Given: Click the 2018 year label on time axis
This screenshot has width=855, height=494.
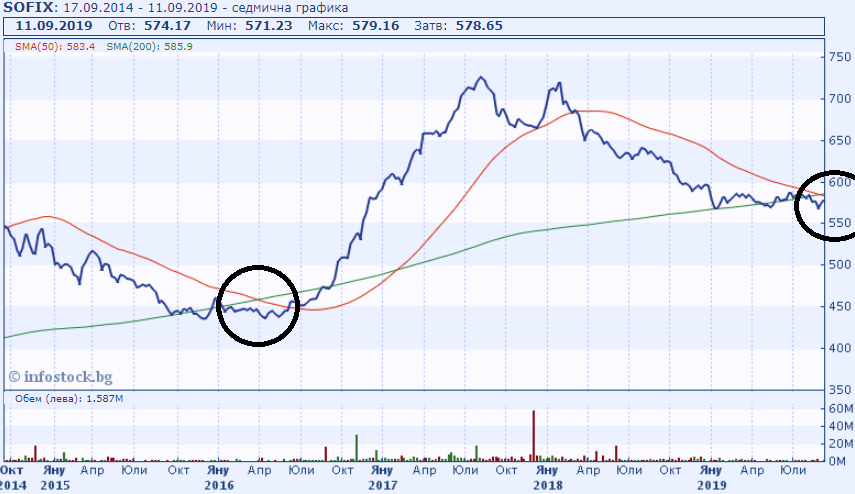Looking at the screenshot, I should 548,485.
